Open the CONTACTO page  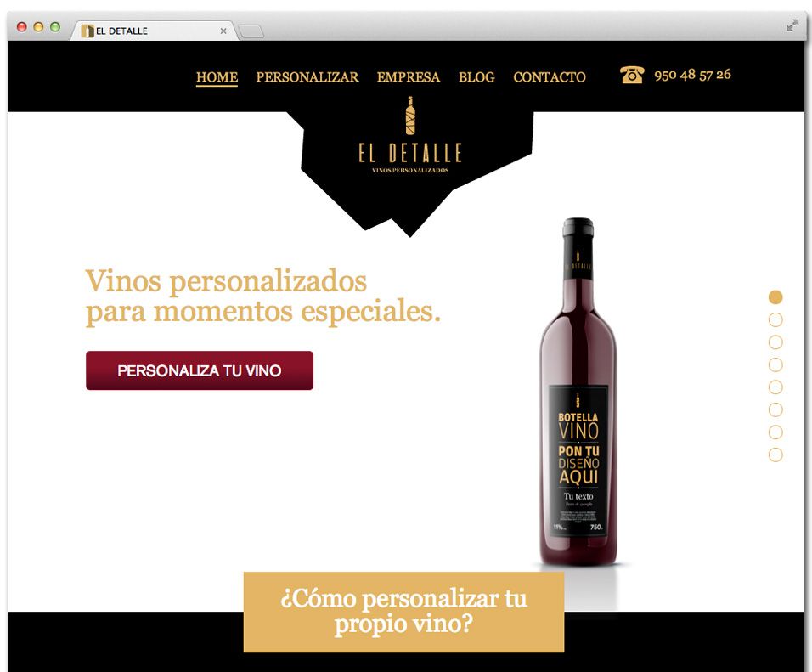tap(550, 77)
